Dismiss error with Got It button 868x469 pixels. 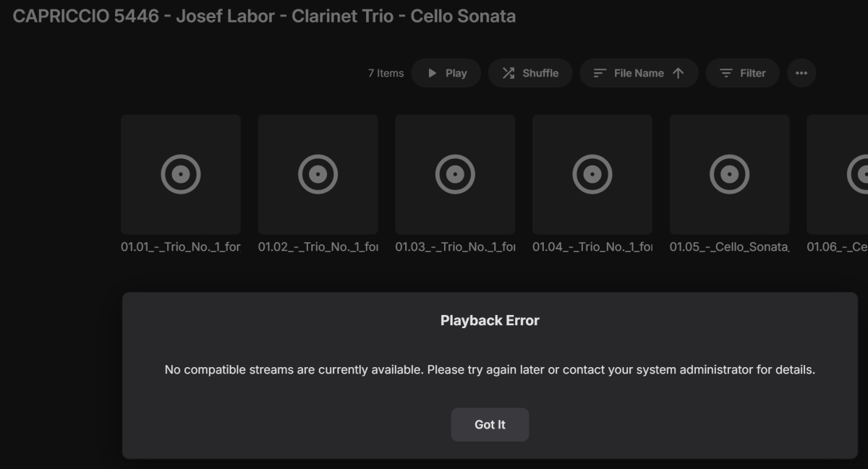pyautogui.click(x=490, y=425)
